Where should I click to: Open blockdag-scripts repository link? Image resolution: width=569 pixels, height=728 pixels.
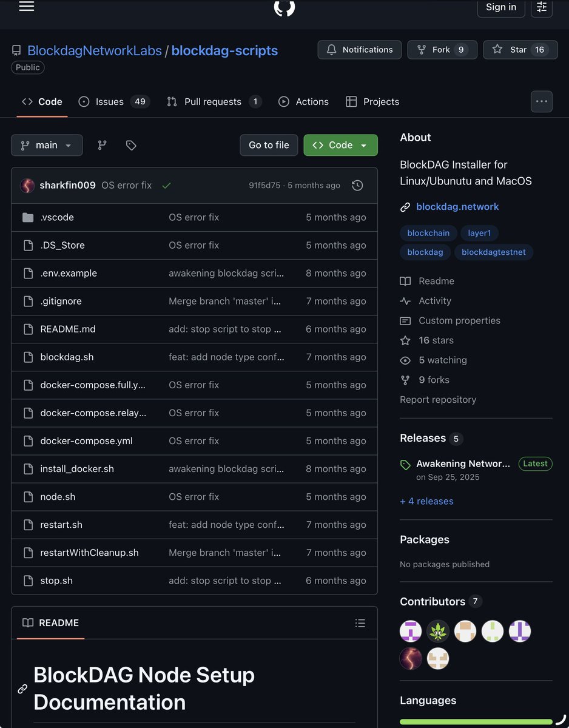tap(224, 50)
